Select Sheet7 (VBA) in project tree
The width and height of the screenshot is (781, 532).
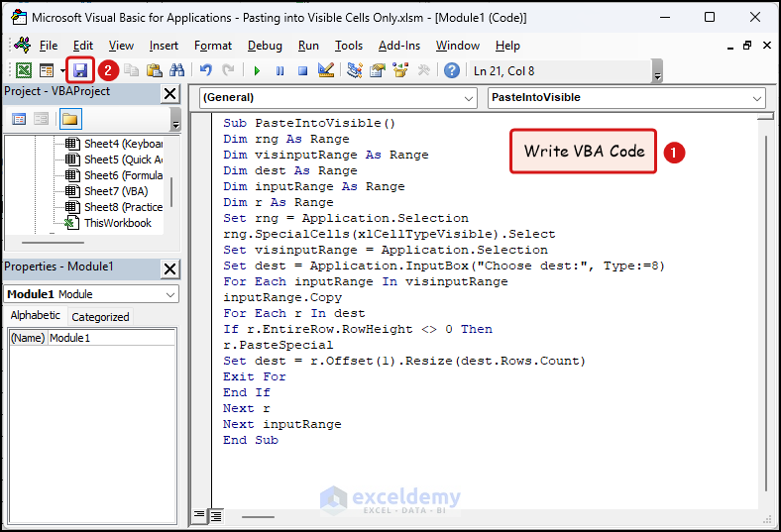[116, 191]
